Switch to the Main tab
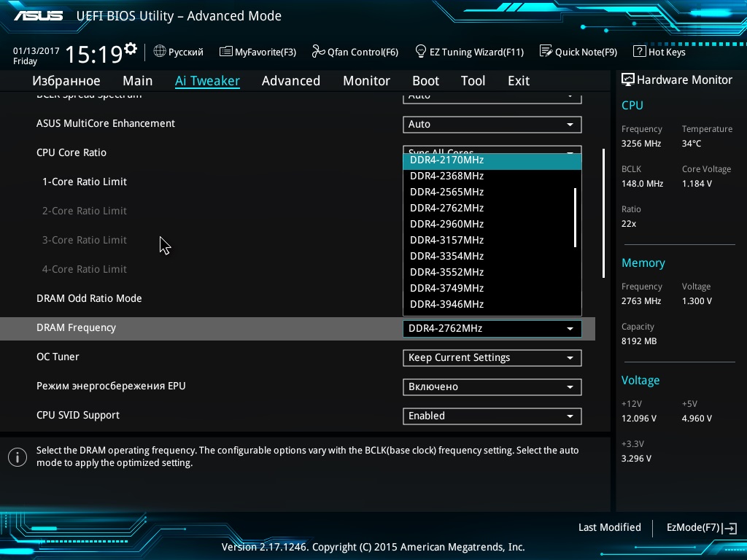 click(138, 81)
